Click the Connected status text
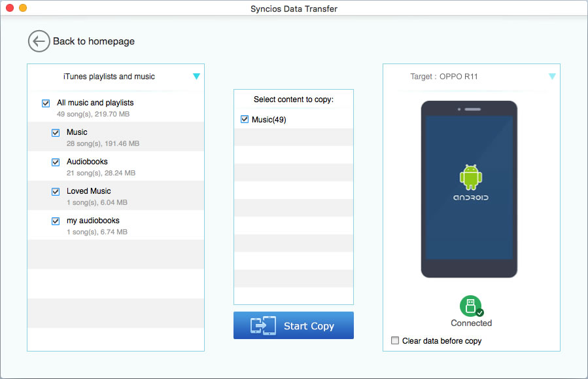The width and height of the screenshot is (588, 379). (x=472, y=323)
